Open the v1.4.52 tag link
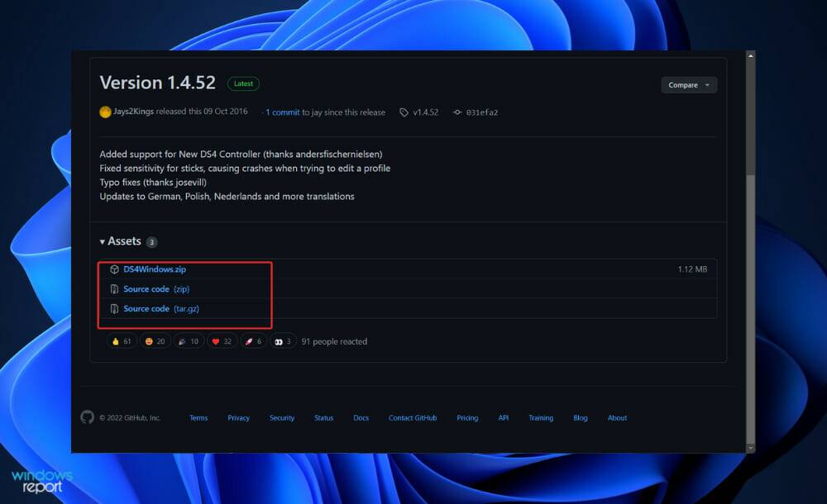This screenshot has height=504, width=827. click(426, 112)
